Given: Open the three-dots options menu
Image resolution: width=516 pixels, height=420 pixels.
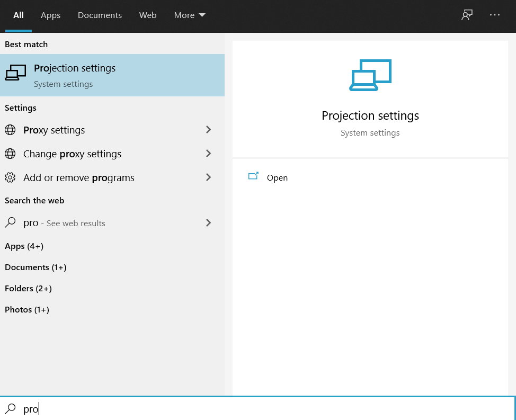Looking at the screenshot, I should pos(495,15).
